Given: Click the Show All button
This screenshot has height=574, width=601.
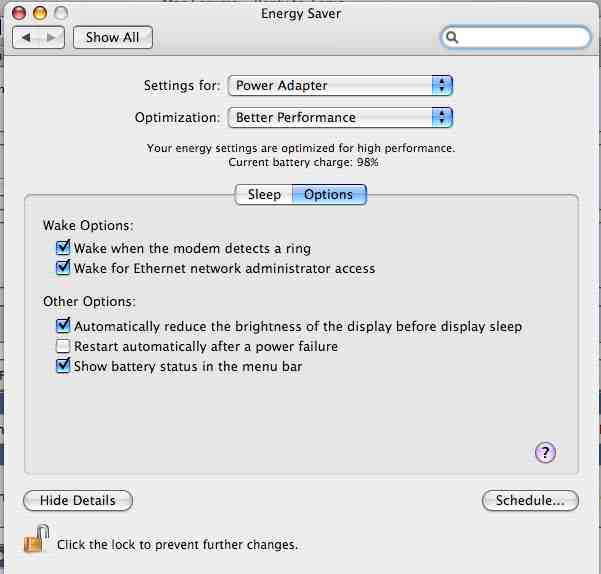Looking at the screenshot, I should [x=113, y=38].
